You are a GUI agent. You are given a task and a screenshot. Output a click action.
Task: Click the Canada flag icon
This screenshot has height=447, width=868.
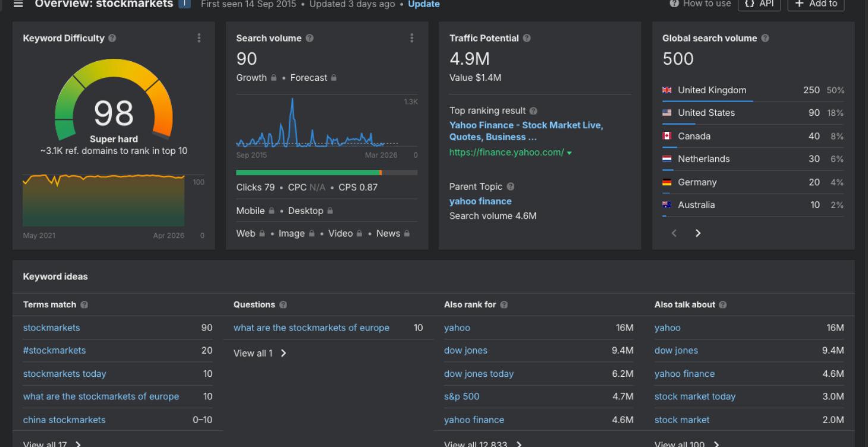click(667, 136)
